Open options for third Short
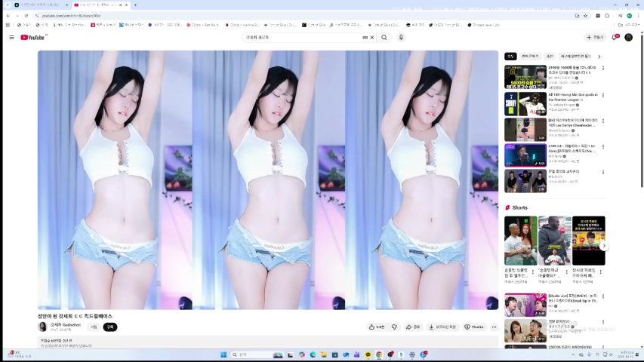Viewport: 644px width, 362px height. point(600,272)
